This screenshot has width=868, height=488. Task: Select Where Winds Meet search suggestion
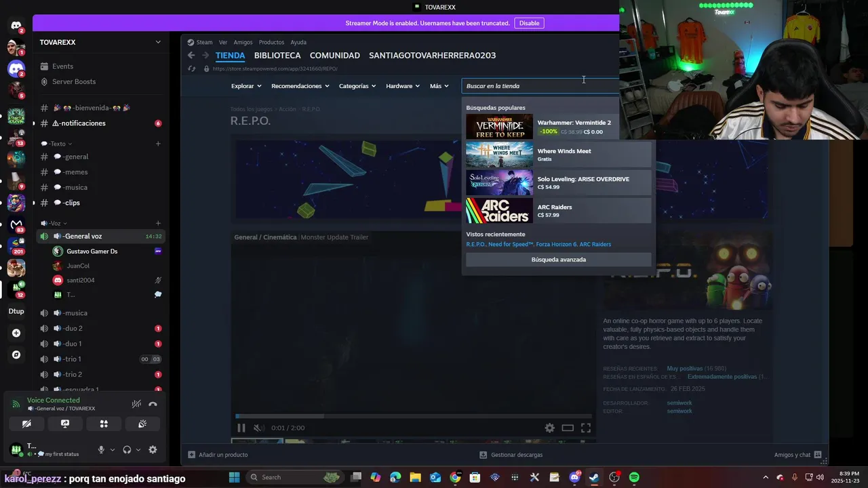point(558,155)
